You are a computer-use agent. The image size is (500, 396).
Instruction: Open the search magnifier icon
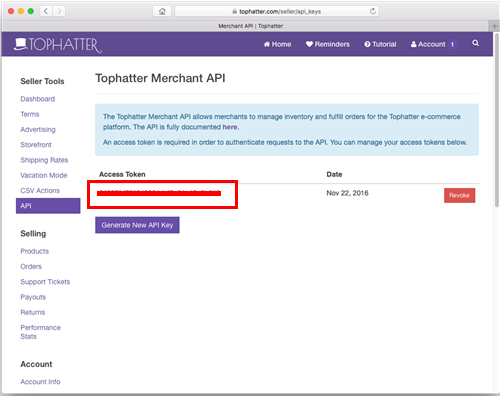[476, 43]
